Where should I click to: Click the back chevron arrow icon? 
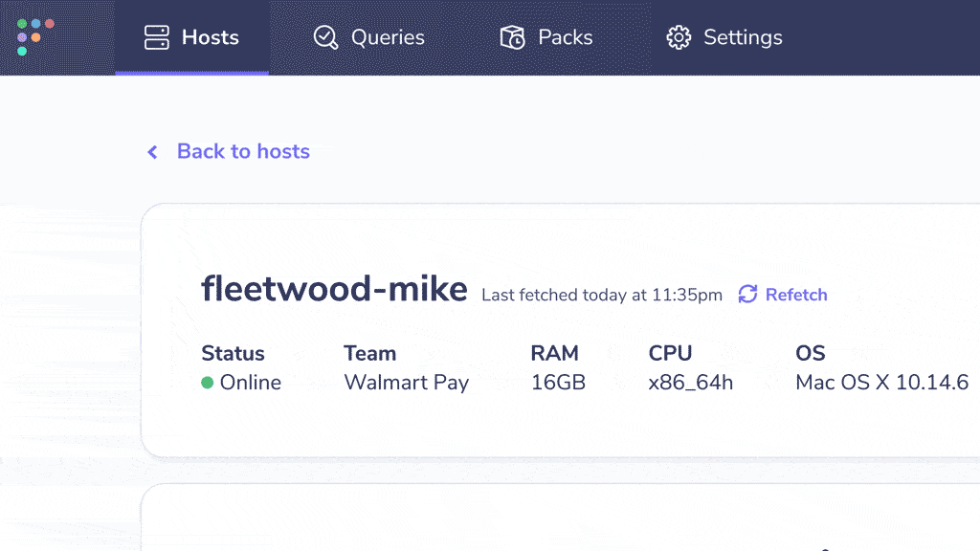152,152
